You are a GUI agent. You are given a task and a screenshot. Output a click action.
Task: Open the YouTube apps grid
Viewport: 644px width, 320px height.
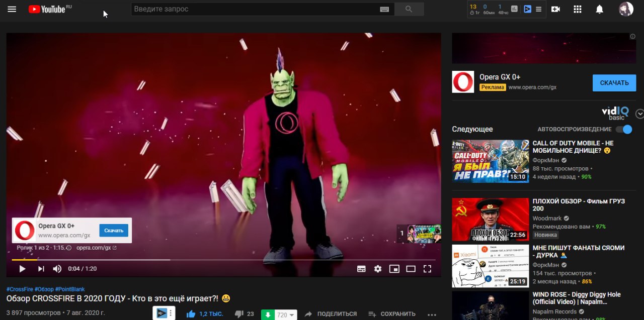tap(578, 9)
